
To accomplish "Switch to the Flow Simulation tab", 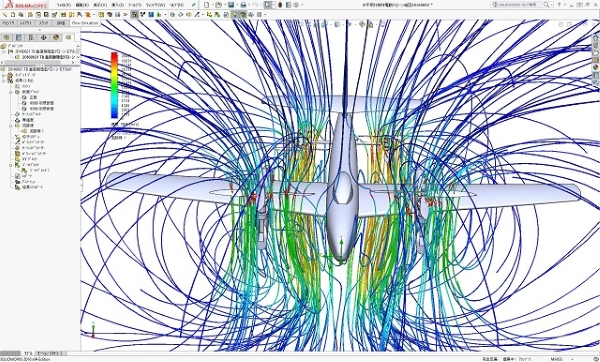I will (x=85, y=23).
